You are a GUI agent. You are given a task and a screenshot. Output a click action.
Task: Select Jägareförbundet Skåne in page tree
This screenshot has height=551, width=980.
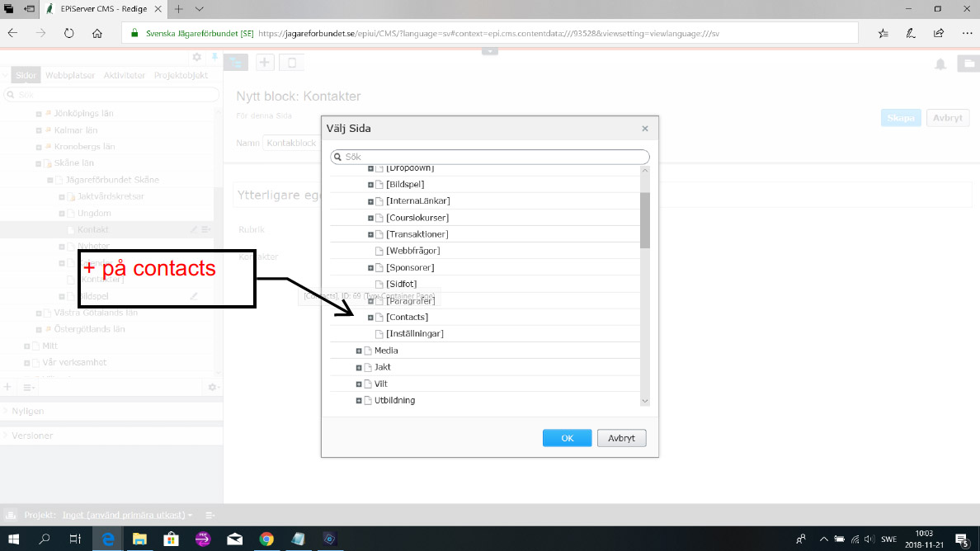pyautogui.click(x=112, y=180)
